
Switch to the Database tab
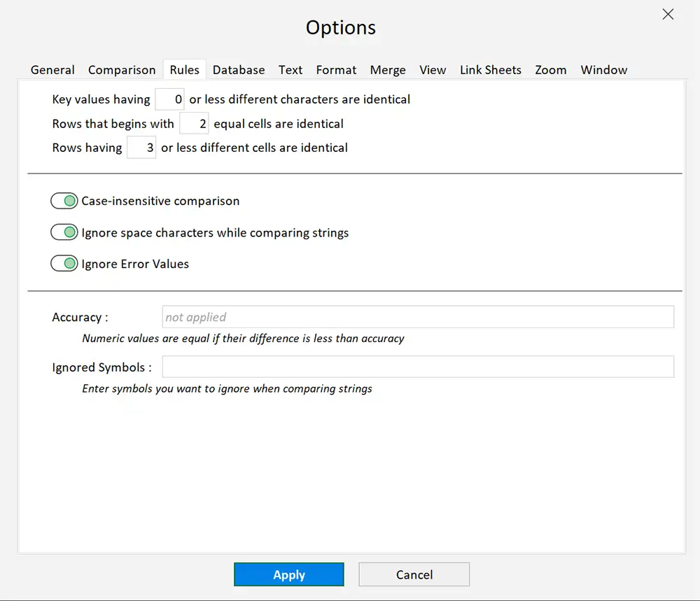coord(239,69)
